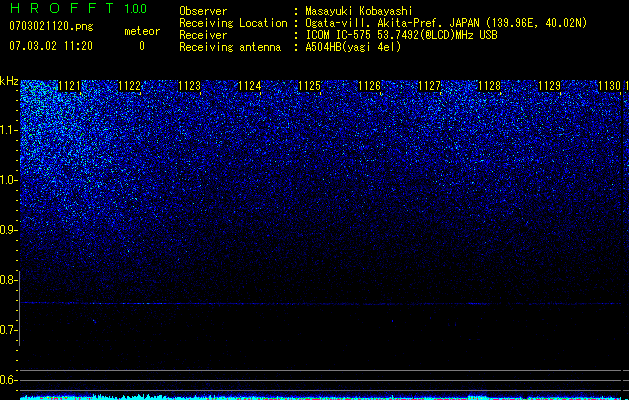Click the 0.9 frequency axis label
Image resolution: width=629 pixels, height=400 pixels.
(8, 230)
